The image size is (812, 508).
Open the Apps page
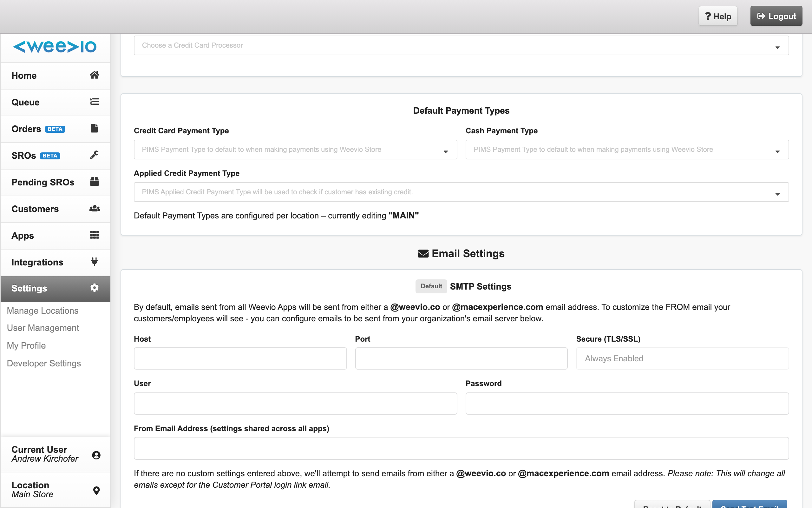(x=56, y=236)
